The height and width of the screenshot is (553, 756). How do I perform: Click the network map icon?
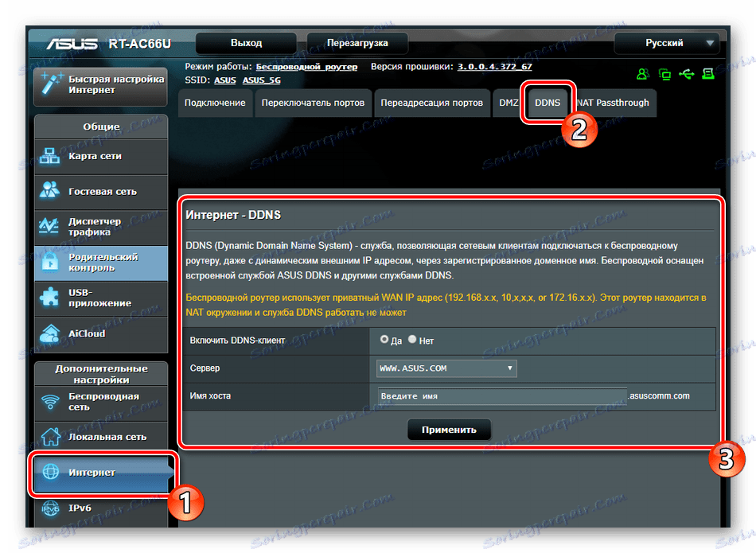(49, 156)
